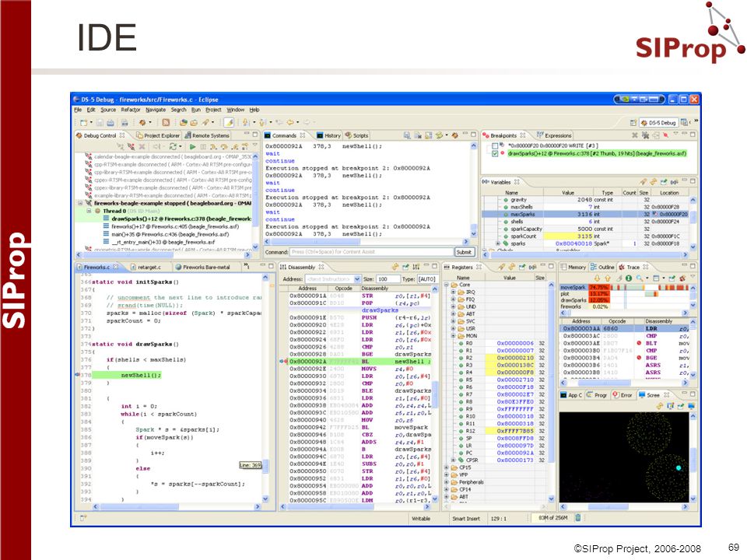Click the pin icon in Variables toolbar

click(643, 182)
